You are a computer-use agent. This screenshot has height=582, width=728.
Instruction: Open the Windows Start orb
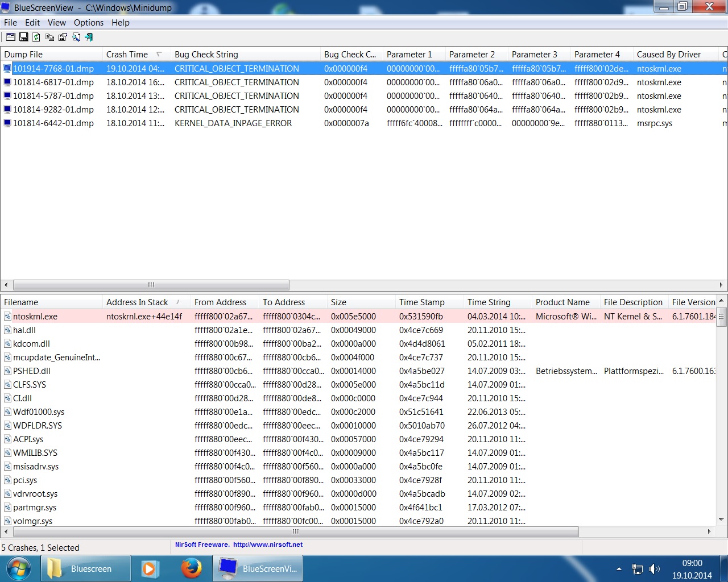click(x=19, y=568)
